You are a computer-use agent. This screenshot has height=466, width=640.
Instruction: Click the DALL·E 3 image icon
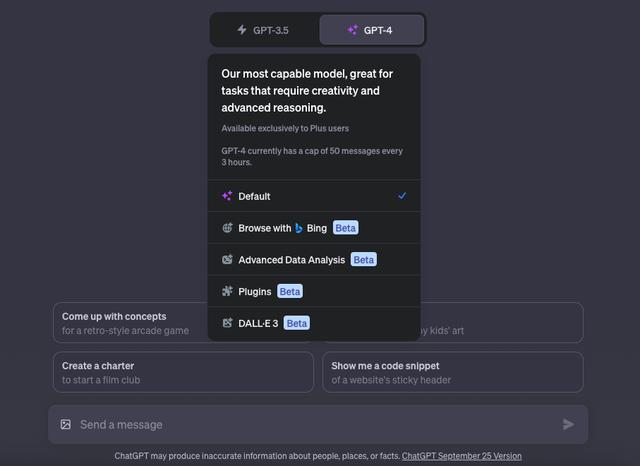[x=227, y=323]
